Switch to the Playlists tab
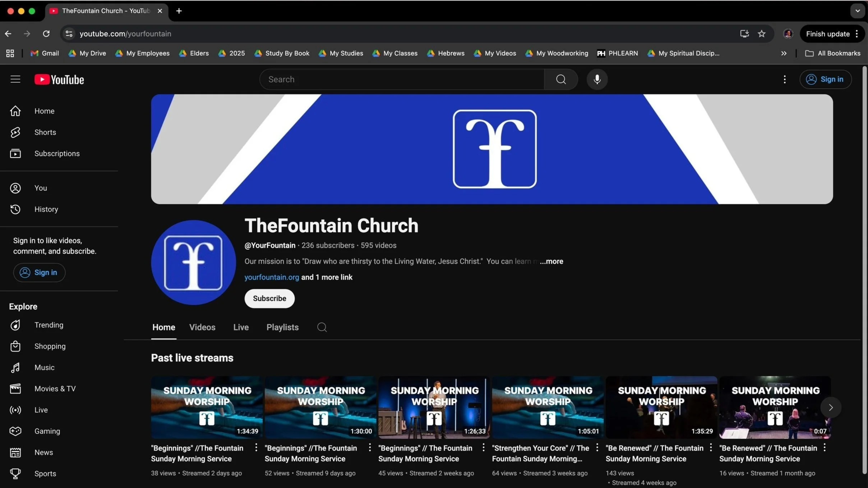This screenshot has height=488, width=868. click(282, 327)
